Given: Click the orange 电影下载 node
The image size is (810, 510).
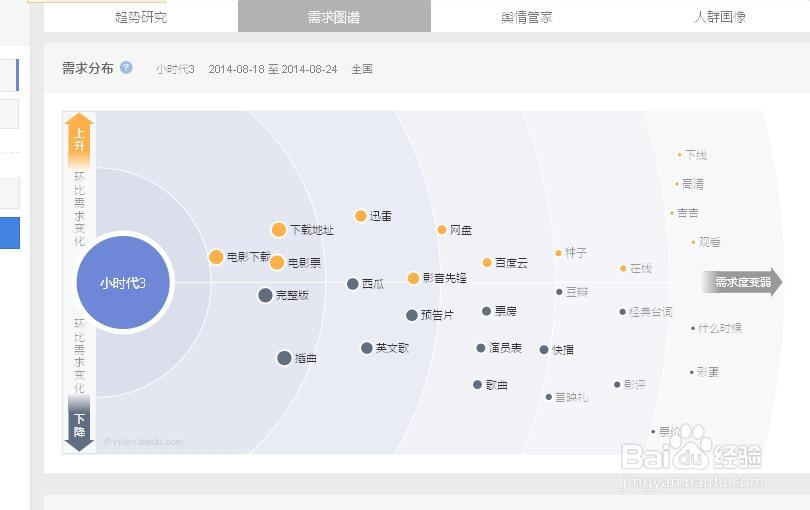Looking at the screenshot, I should click(x=216, y=257).
